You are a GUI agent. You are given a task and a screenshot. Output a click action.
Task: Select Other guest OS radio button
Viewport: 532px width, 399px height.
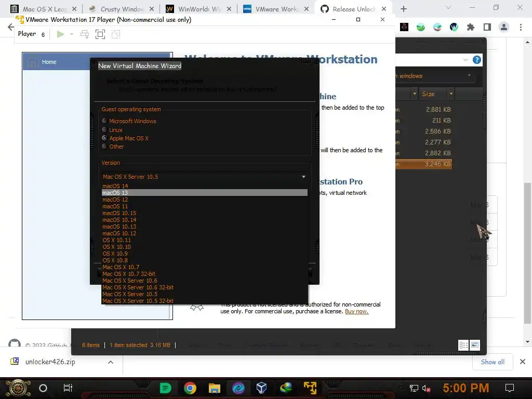[104, 146]
